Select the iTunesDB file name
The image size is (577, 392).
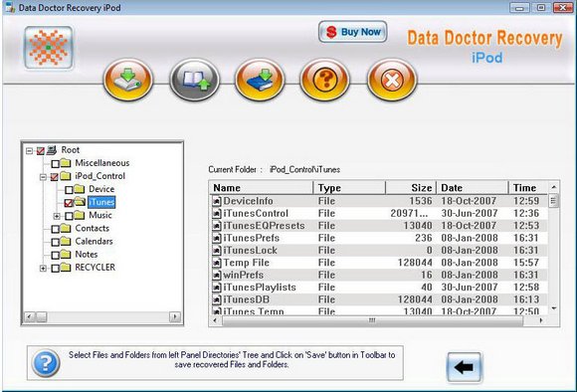click(x=246, y=299)
